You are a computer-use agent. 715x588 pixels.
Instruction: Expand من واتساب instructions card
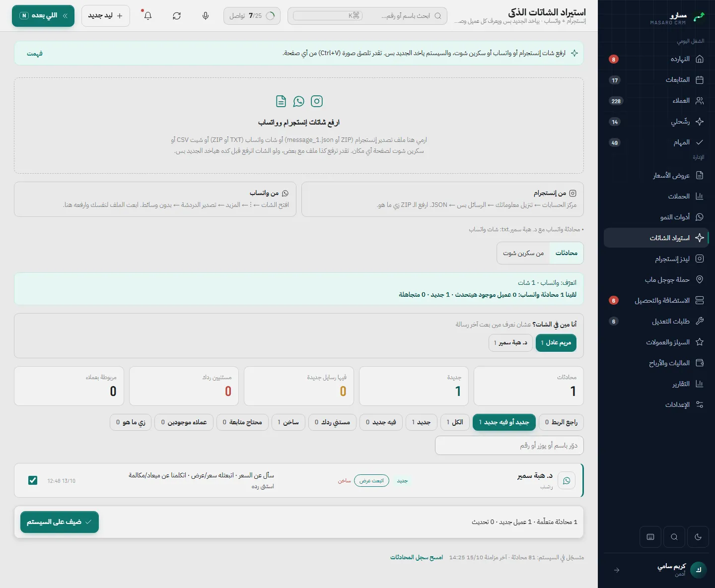point(155,199)
